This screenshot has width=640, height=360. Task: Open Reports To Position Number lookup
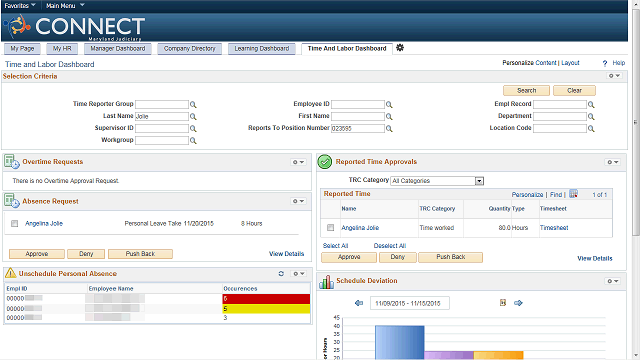[x=389, y=128]
